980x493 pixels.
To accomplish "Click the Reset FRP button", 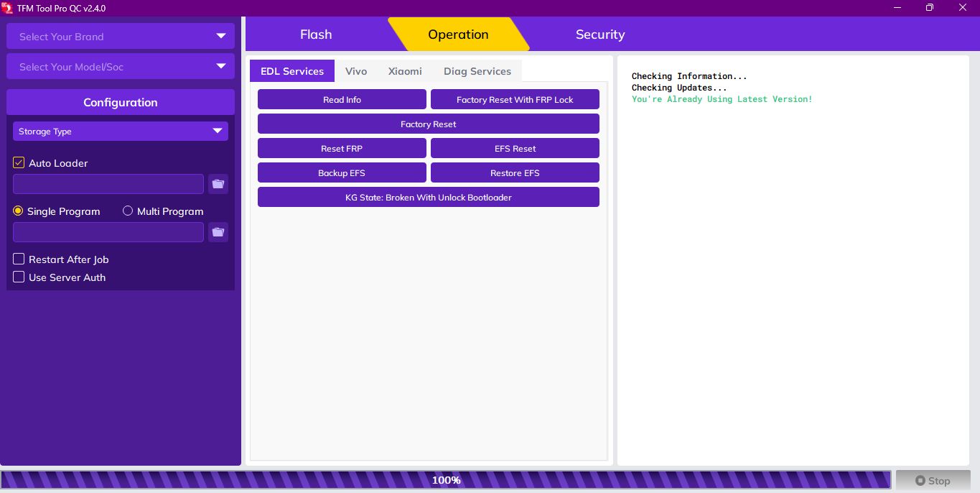I will (342, 149).
